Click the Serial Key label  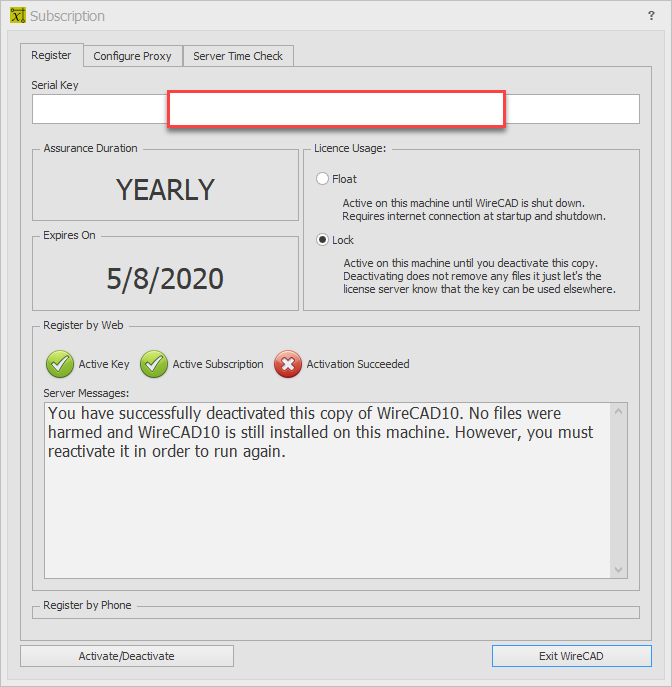click(x=55, y=85)
